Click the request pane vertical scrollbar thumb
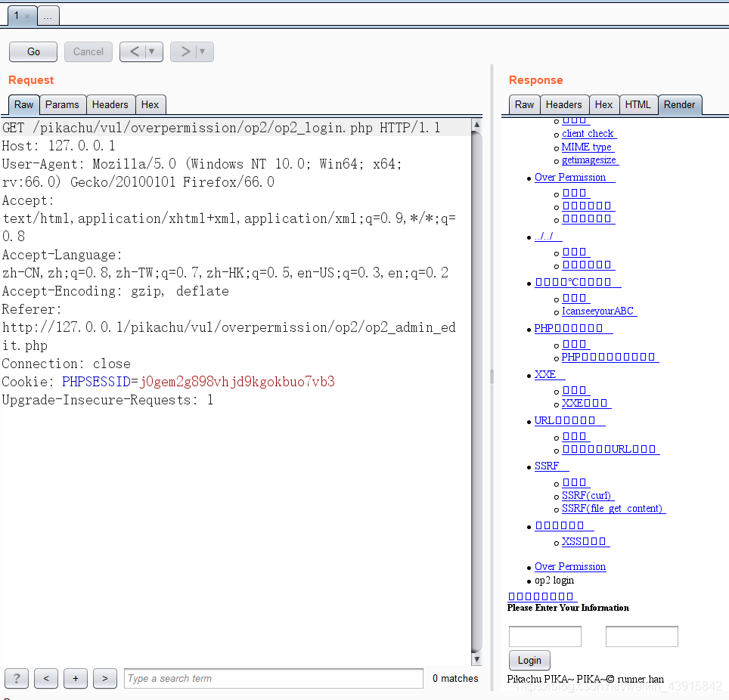 pos(476,392)
